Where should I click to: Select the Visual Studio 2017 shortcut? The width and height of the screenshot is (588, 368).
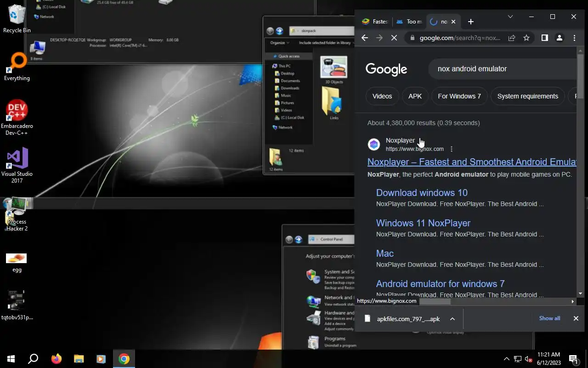(17, 166)
